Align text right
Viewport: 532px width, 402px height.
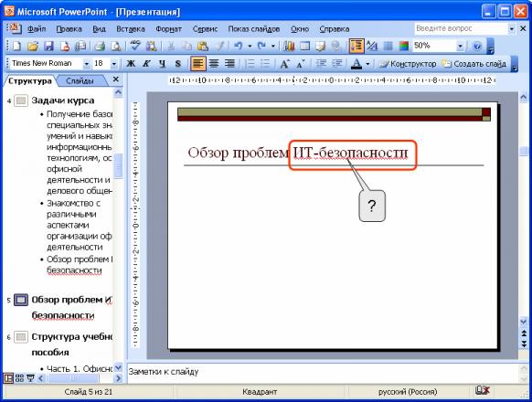coord(229,63)
